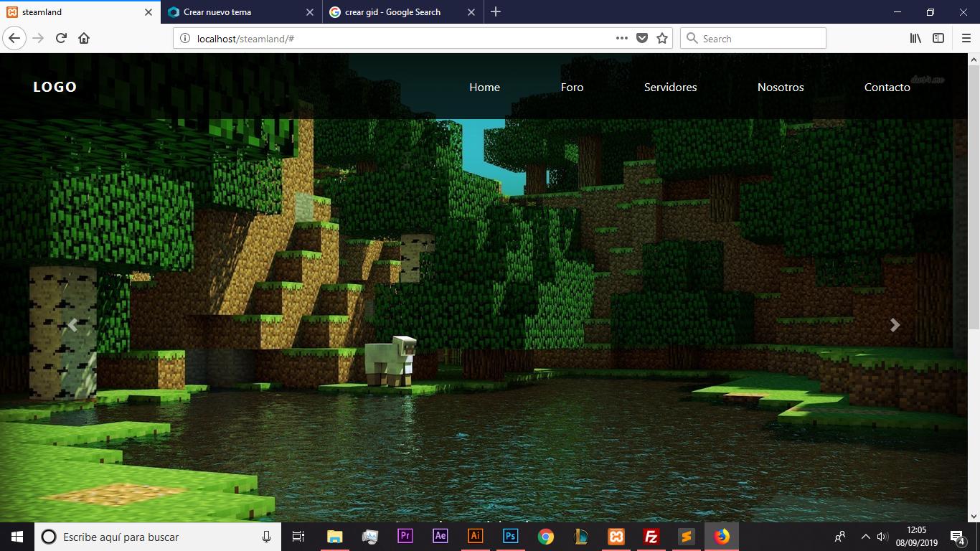Bookmark this page with the star
Image resolution: width=980 pixels, height=551 pixels.
pos(662,38)
